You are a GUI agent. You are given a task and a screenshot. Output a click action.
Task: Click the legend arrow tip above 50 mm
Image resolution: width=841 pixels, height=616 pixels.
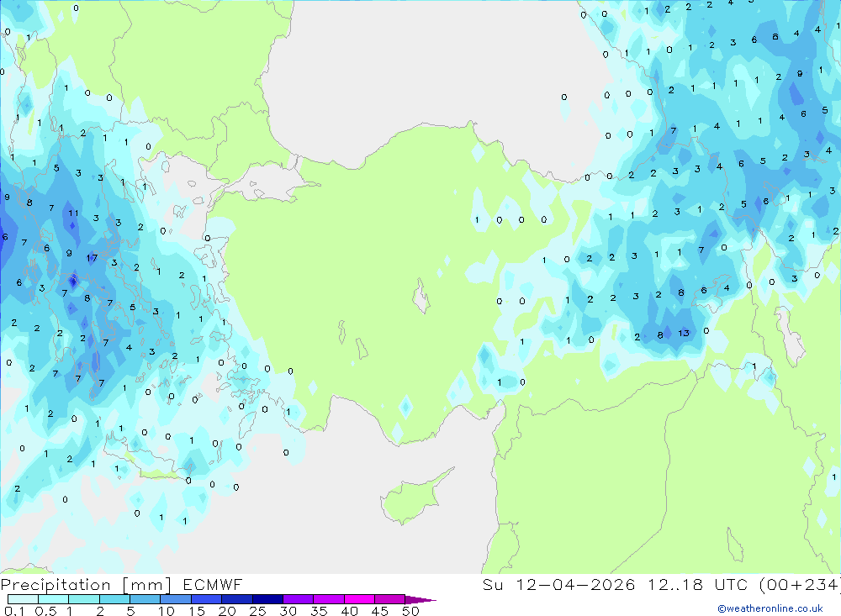coord(420,600)
